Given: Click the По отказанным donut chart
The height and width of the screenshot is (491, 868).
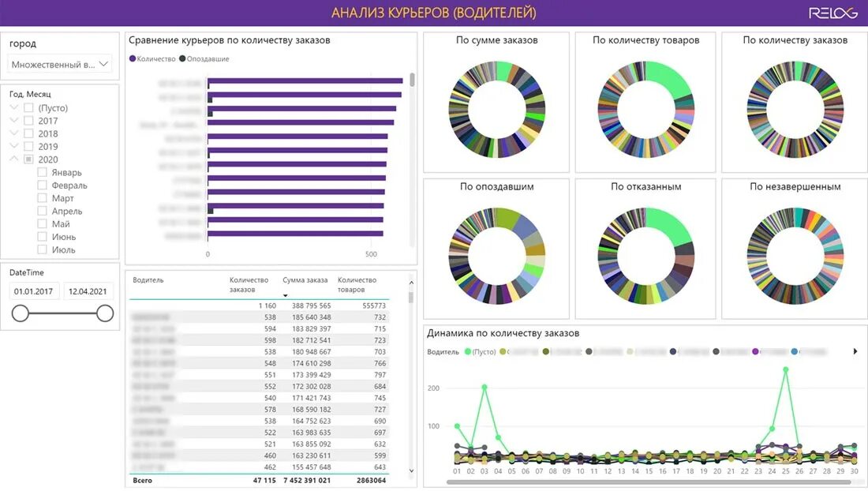Looking at the screenshot, I should (645, 257).
